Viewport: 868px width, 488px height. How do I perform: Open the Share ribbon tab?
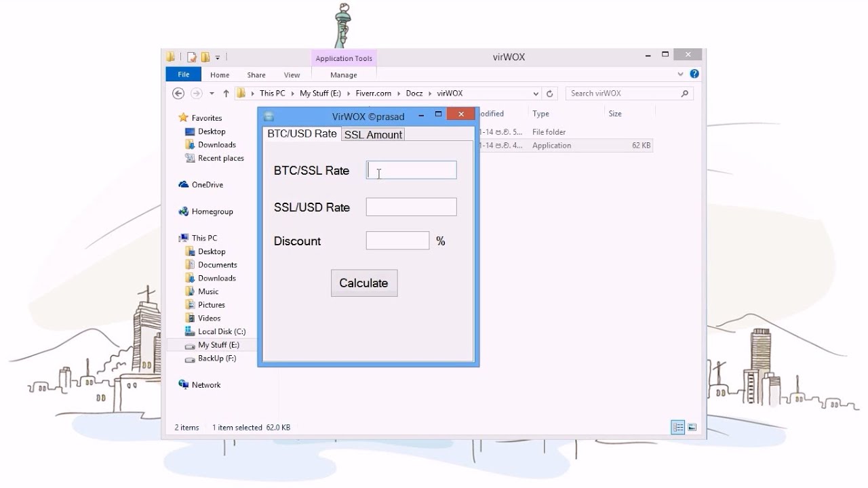pyautogui.click(x=256, y=75)
